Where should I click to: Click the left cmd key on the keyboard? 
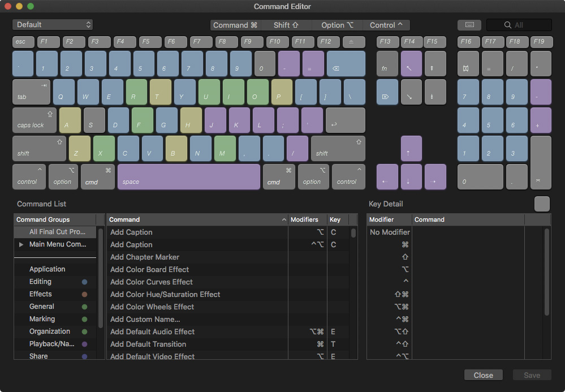click(x=97, y=176)
